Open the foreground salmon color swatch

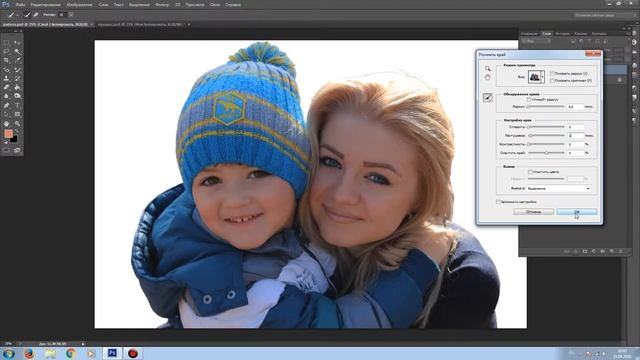[8, 133]
